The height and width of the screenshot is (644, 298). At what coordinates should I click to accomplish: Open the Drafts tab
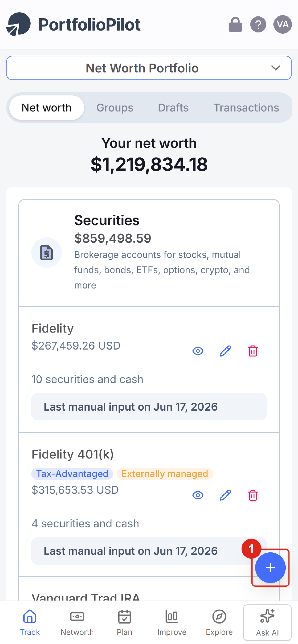coord(173,108)
